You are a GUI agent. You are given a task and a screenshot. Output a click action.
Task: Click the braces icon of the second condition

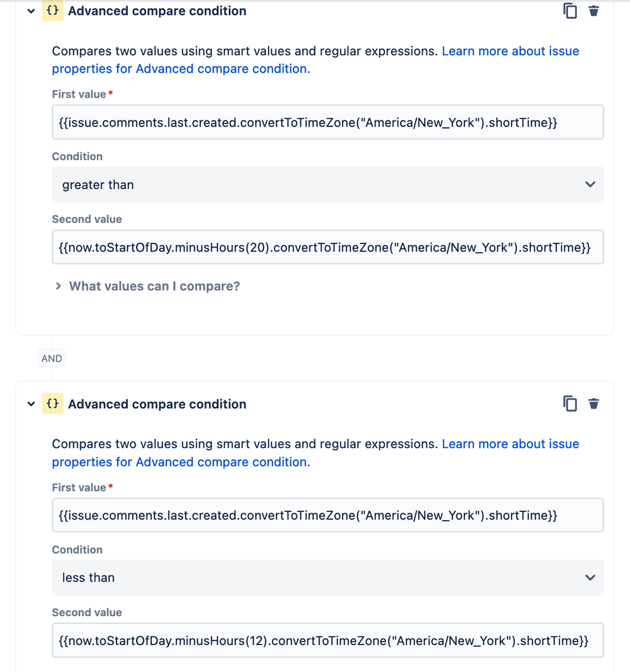tap(53, 404)
